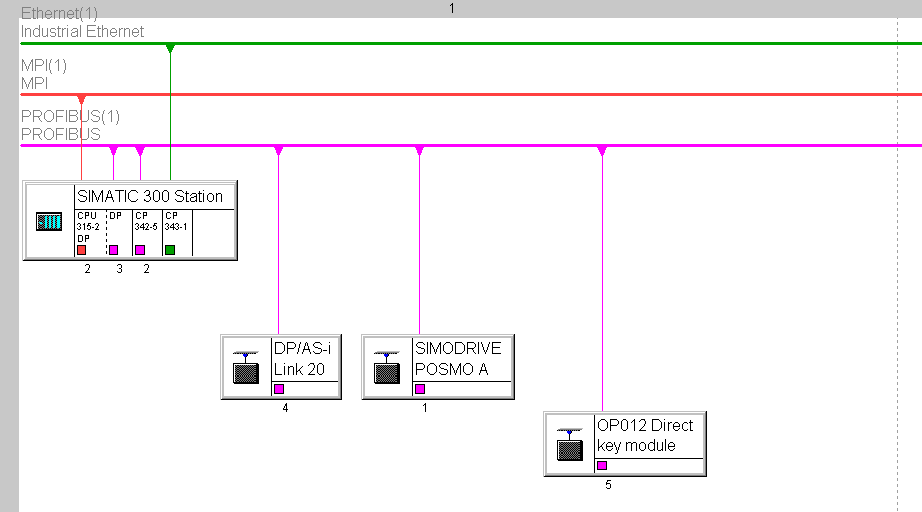Click the OP012 Direct key module icon

(569, 444)
